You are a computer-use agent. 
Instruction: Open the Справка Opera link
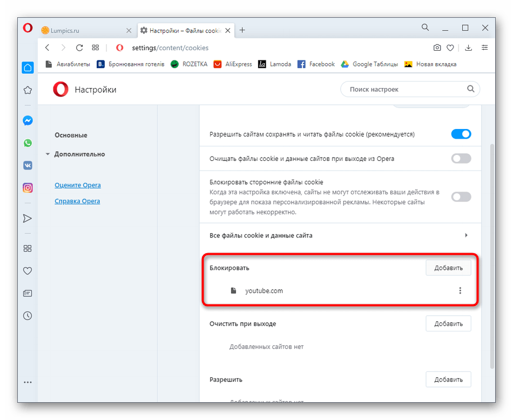click(x=77, y=201)
